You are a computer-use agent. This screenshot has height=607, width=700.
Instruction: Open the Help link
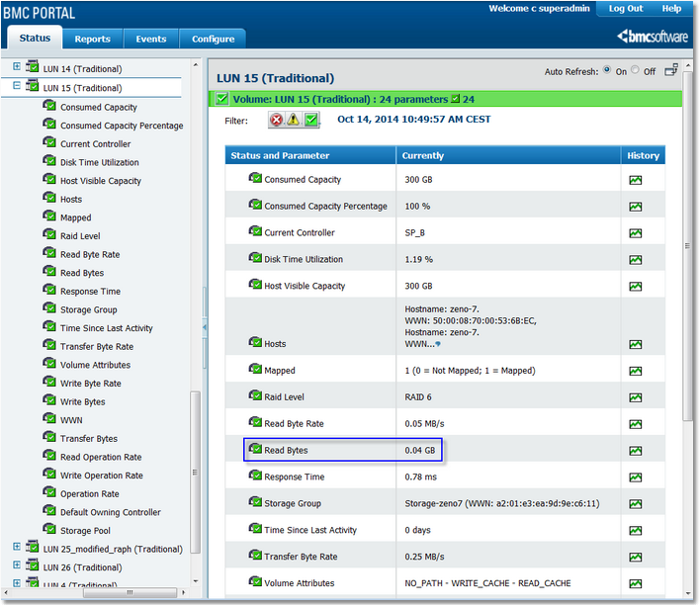pos(671,9)
